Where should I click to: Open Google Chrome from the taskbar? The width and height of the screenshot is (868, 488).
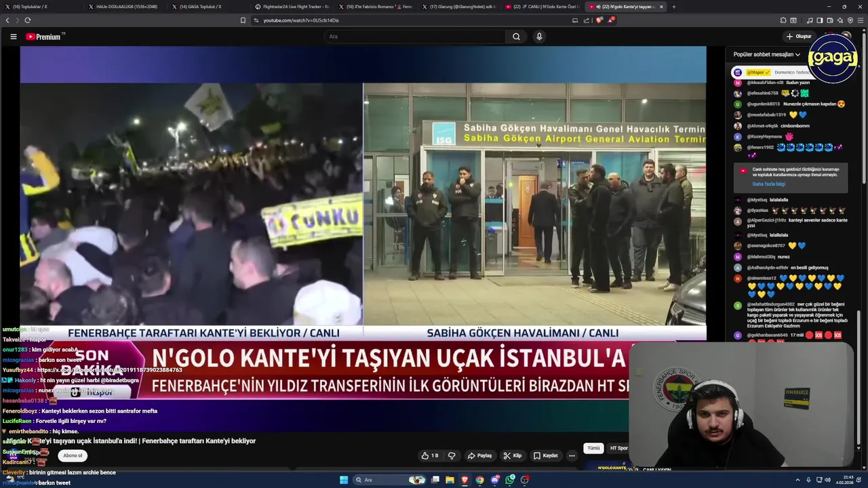(479, 480)
